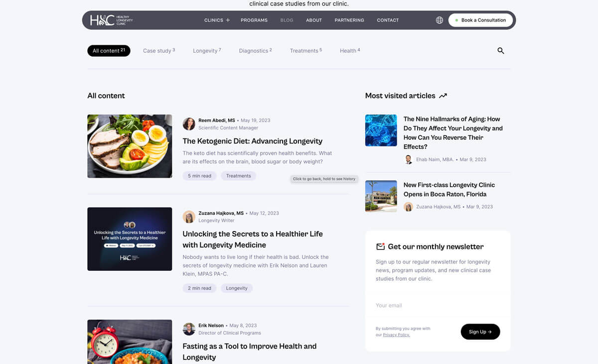Open The Nine Hallmarks of Aging article
Viewport: 598px width, 364px height.
pos(453,133)
